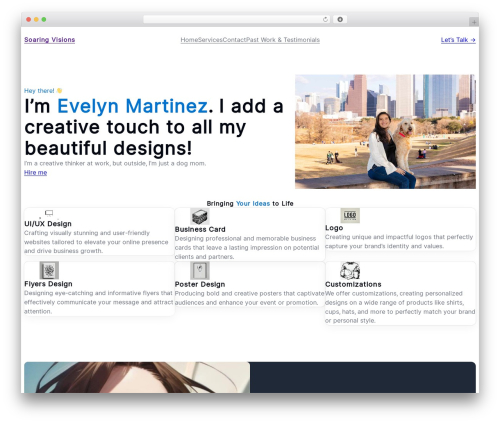Click the dog mom tagline text

[115, 164]
